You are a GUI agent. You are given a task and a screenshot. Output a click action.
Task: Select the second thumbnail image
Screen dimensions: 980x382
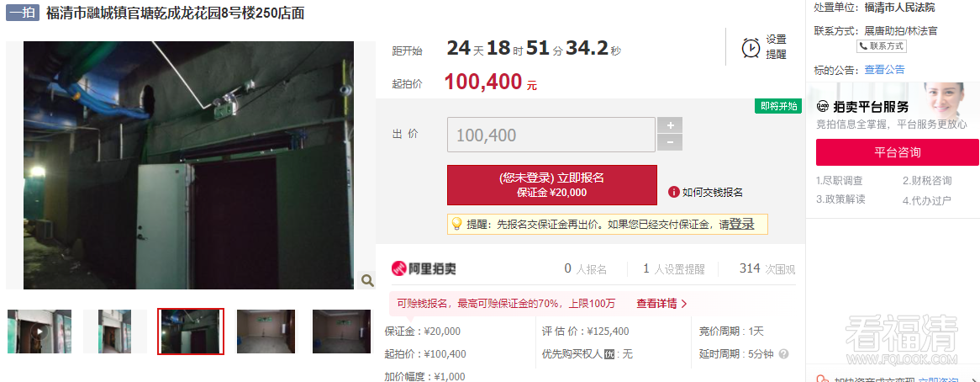coord(115,332)
